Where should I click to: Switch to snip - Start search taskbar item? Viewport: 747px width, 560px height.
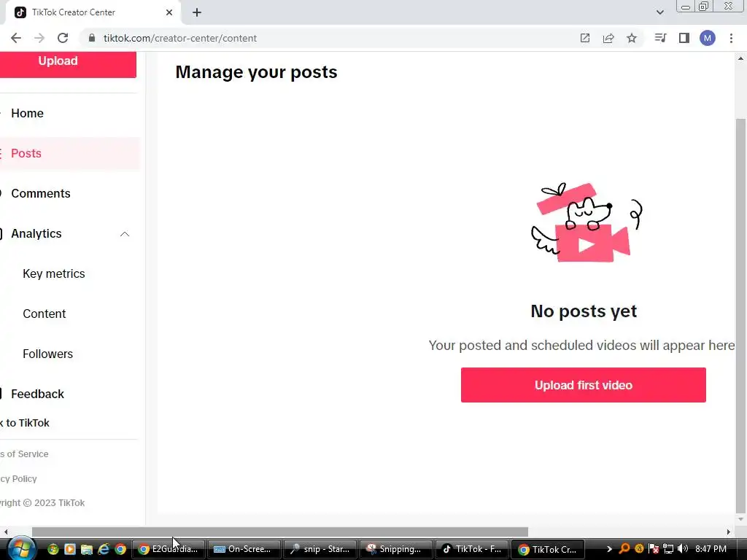(x=320, y=549)
